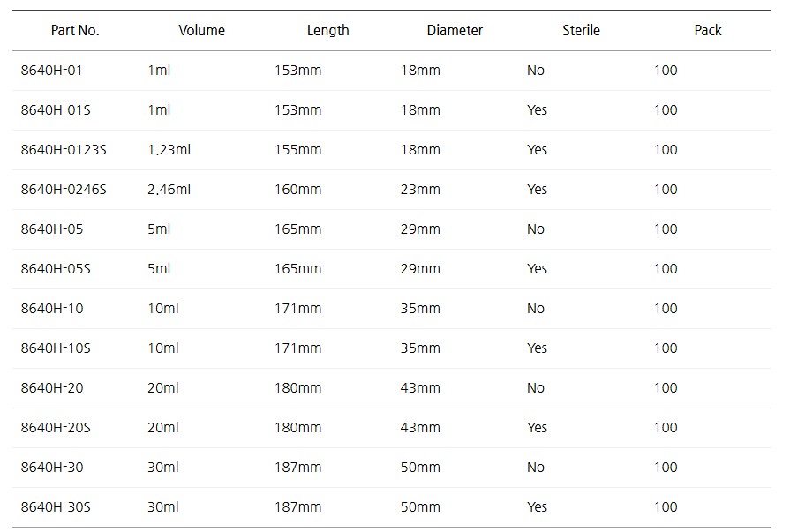Click part number 8640H-20S
The height and width of the screenshot is (532, 790).
tap(56, 428)
